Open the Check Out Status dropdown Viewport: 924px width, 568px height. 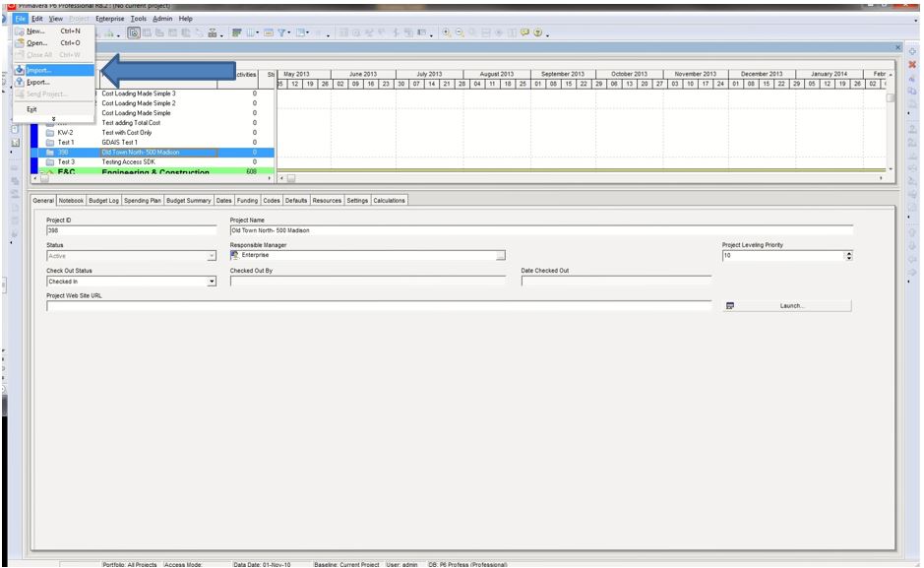click(212, 281)
